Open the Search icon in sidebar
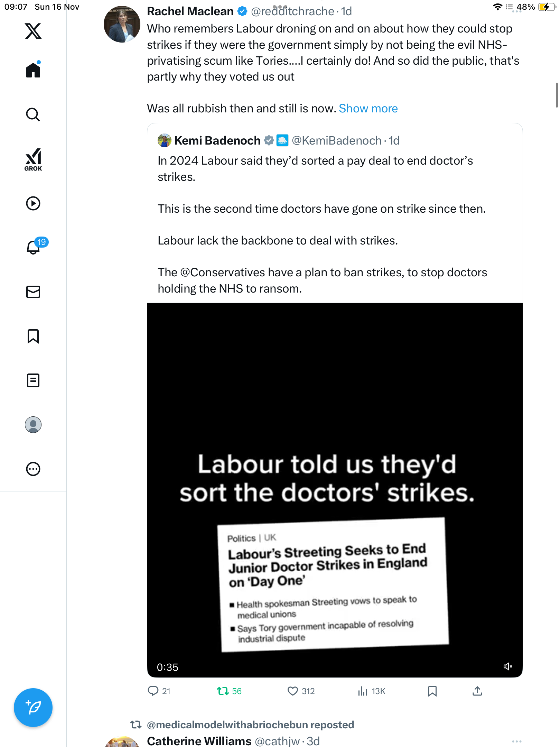 (x=33, y=114)
